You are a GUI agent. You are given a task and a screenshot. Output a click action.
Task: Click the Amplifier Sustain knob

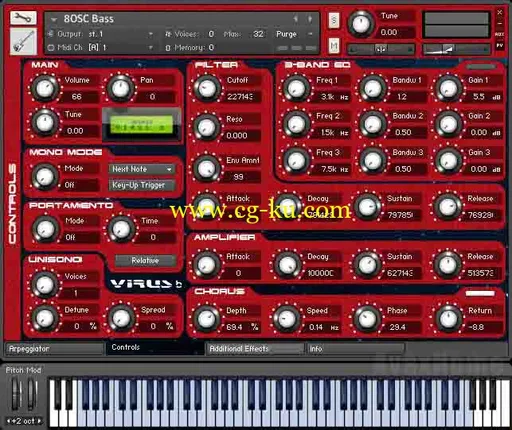(x=367, y=265)
